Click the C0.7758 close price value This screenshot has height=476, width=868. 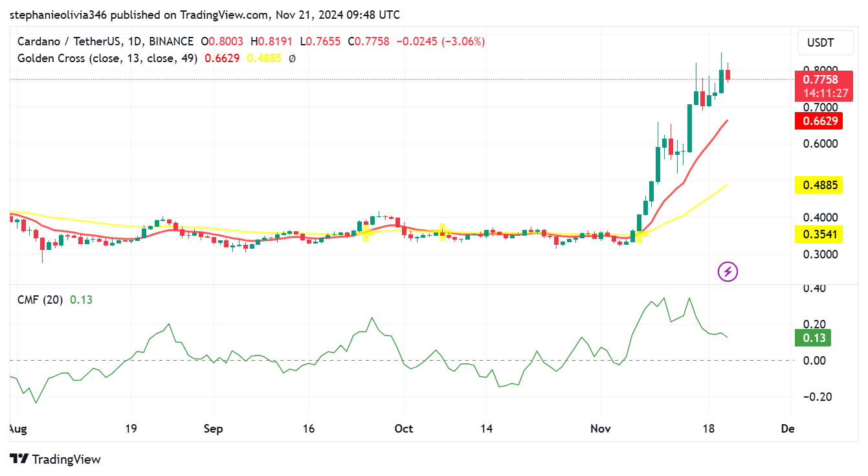[x=369, y=41]
